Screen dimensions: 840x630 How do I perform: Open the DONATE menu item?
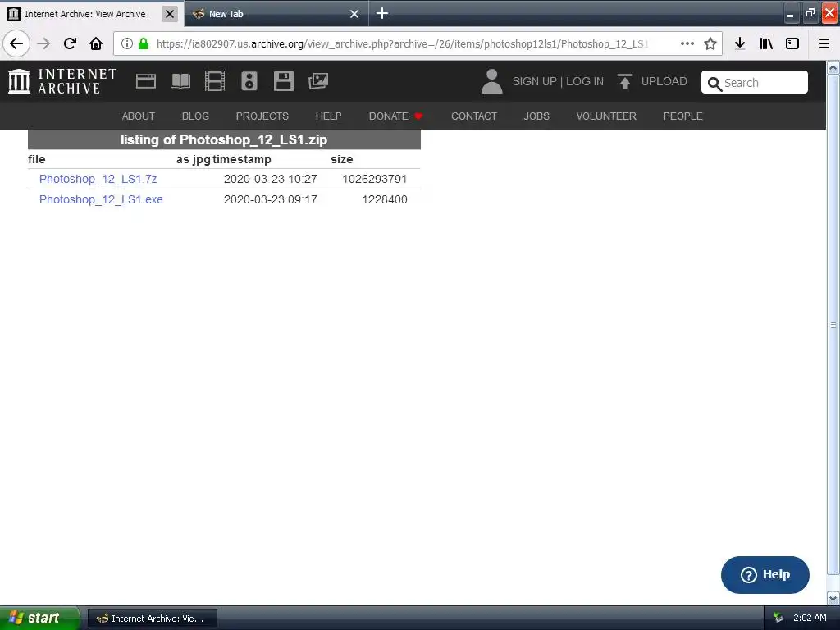click(395, 116)
